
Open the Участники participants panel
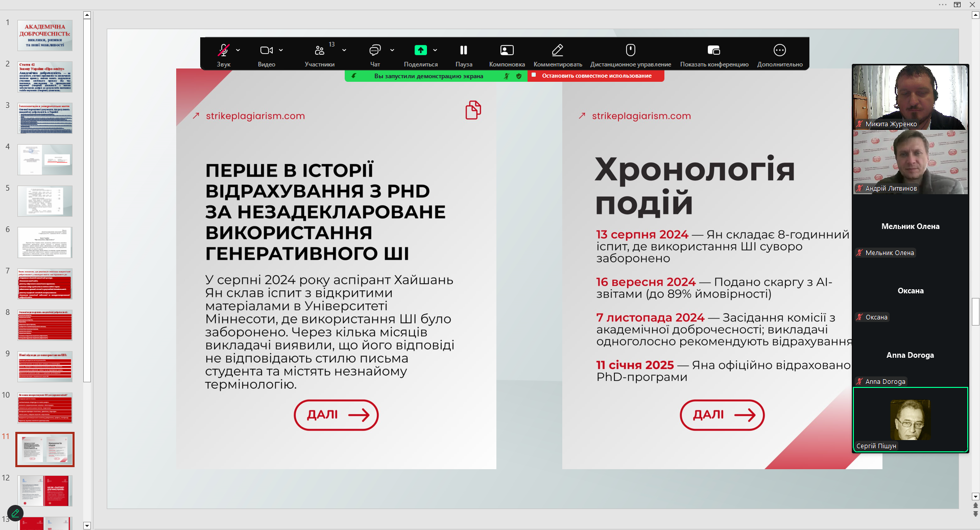click(x=320, y=50)
